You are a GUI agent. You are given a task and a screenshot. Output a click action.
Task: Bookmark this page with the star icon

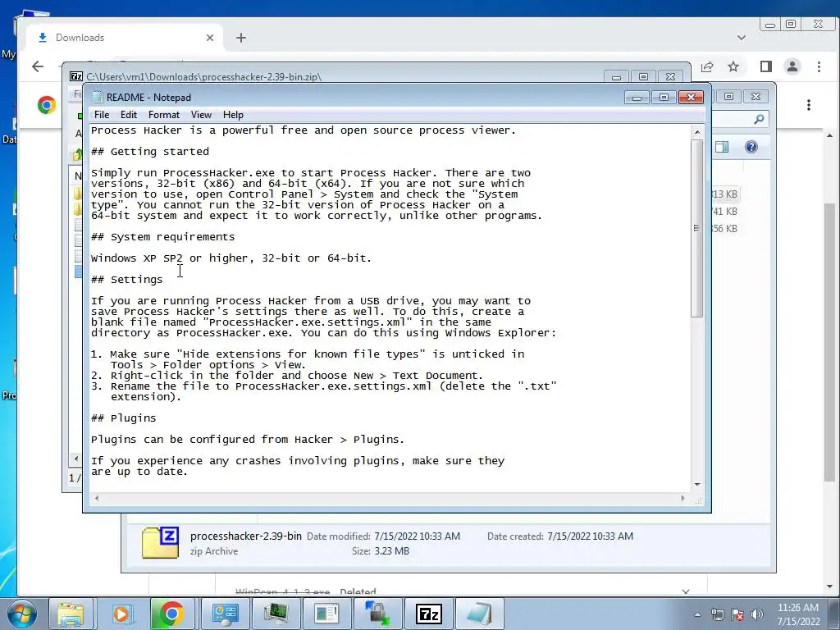pos(733,66)
